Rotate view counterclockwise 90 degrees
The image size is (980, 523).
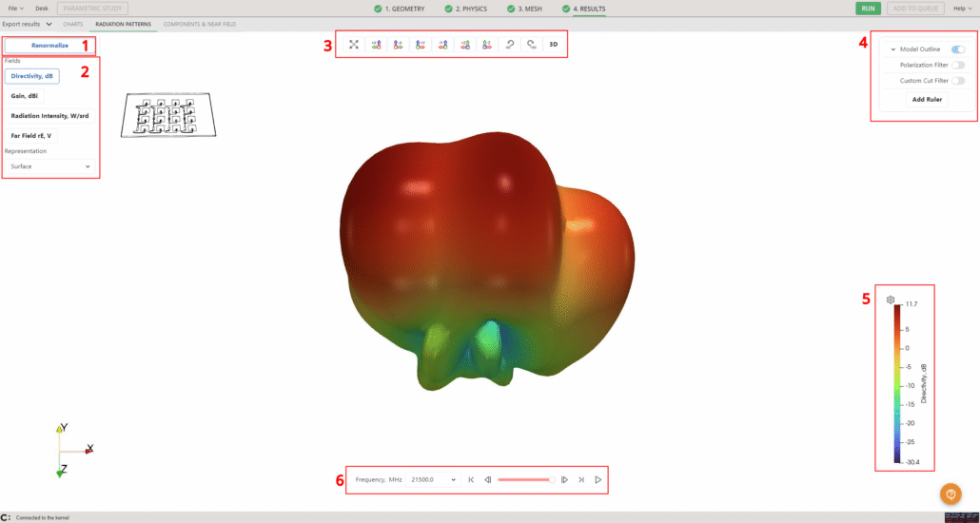[509, 45]
